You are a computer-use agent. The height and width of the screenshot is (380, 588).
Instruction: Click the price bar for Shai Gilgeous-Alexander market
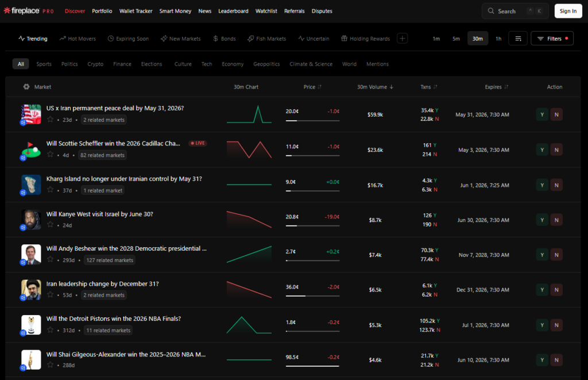click(312, 366)
